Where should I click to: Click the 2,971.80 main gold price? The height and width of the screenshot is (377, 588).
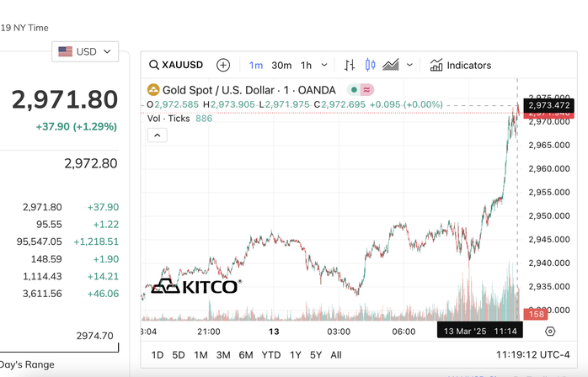65,99
